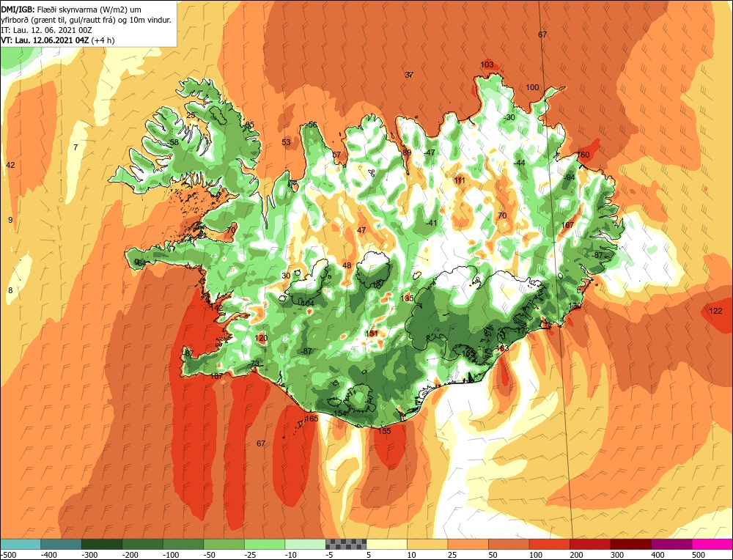Click the '(+4 h)' forecast offset text
The height and width of the screenshot is (560, 733).
point(103,40)
